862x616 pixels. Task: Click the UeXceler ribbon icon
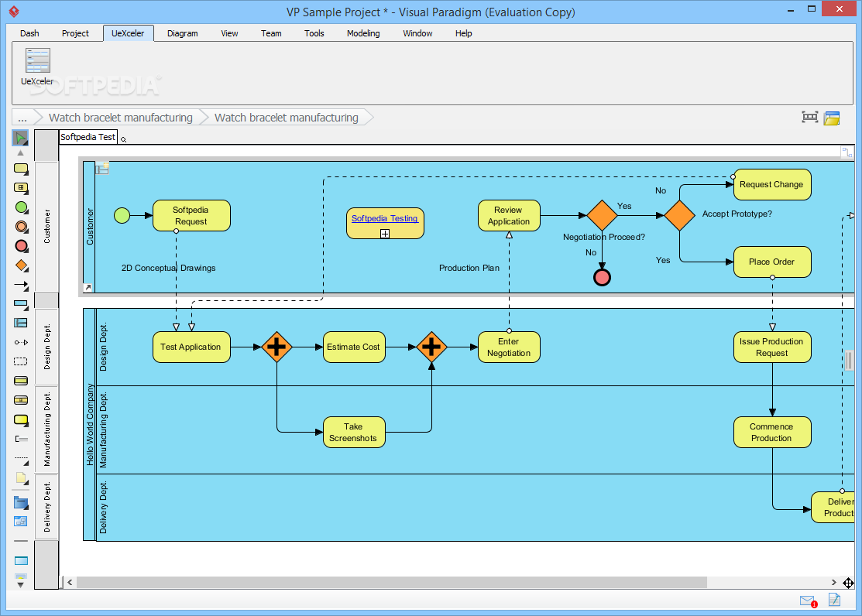tap(37, 67)
